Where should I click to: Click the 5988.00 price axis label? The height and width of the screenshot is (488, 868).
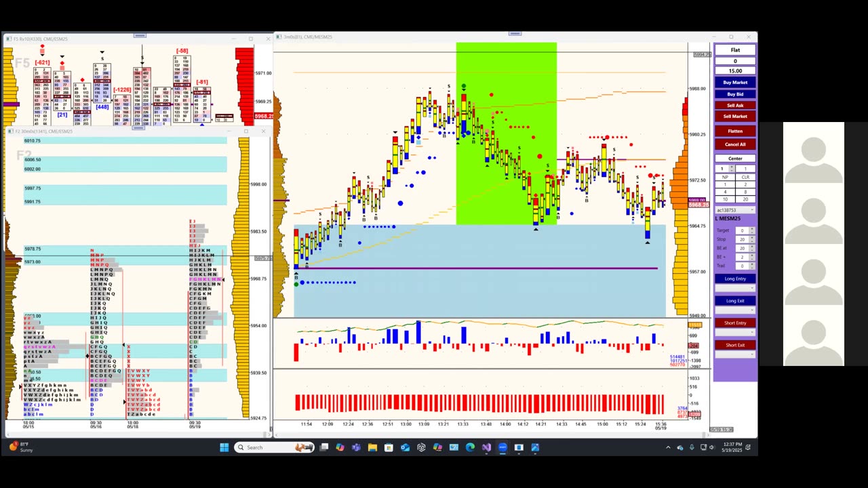coord(698,89)
